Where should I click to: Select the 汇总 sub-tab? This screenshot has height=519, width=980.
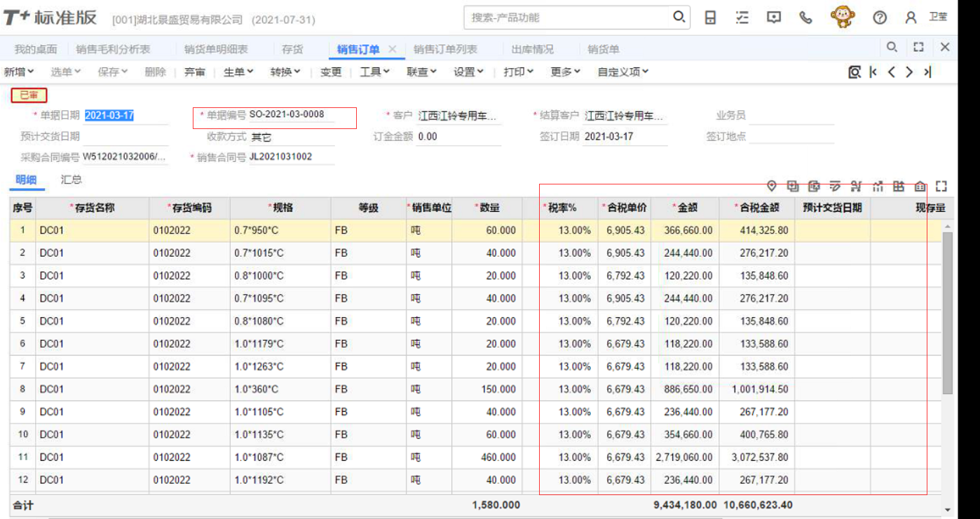click(72, 180)
